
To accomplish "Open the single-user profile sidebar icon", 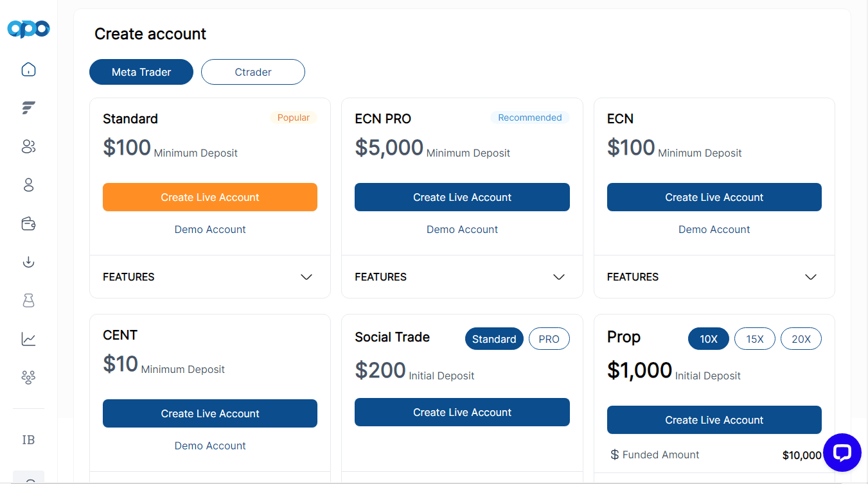I will (28, 185).
